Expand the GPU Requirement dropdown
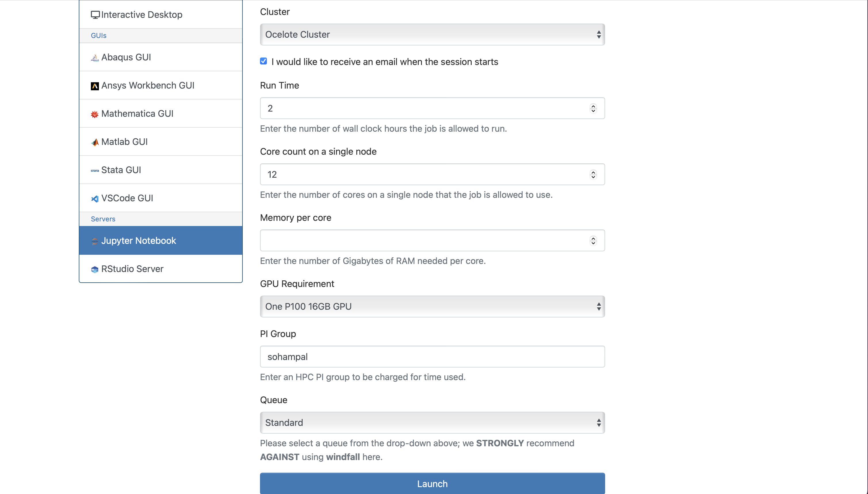The width and height of the screenshot is (868, 494). (x=432, y=306)
